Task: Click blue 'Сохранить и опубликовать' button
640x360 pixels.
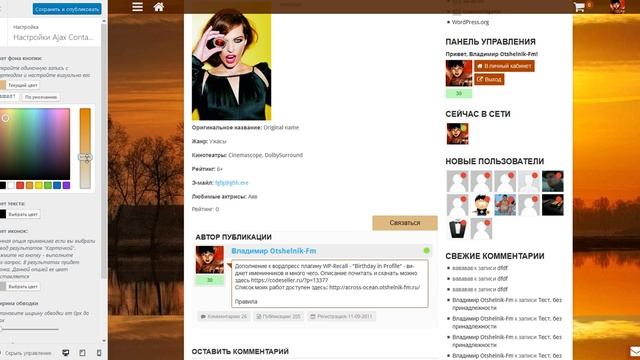Action: tap(67, 9)
